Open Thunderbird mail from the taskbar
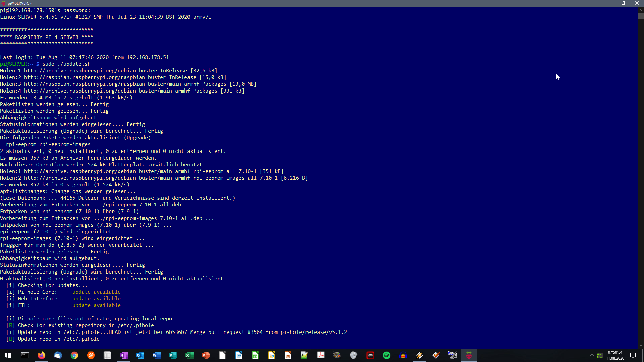Screen dimensions: 644x362 [x=58, y=355]
